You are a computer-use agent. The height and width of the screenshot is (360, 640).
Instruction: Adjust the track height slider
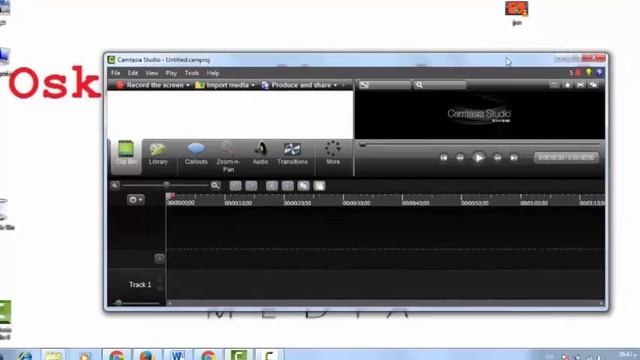(119, 303)
